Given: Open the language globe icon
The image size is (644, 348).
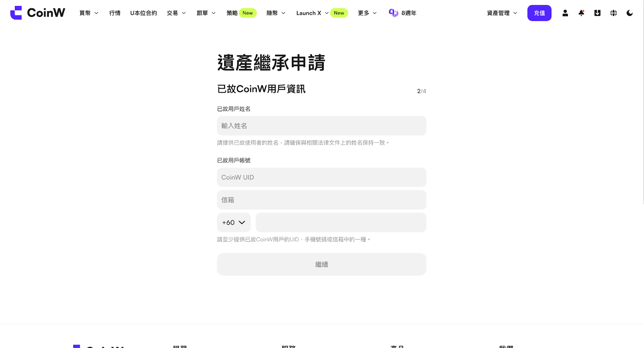Looking at the screenshot, I should pyautogui.click(x=613, y=13).
